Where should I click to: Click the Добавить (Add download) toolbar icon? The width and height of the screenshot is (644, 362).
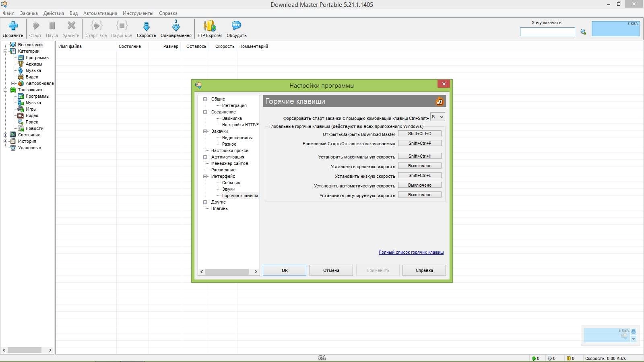(x=13, y=26)
